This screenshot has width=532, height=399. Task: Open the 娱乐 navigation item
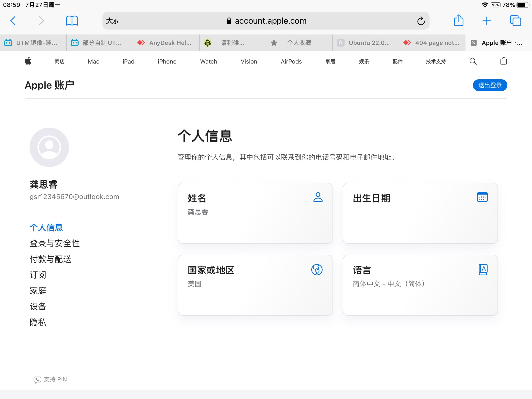coord(364,62)
